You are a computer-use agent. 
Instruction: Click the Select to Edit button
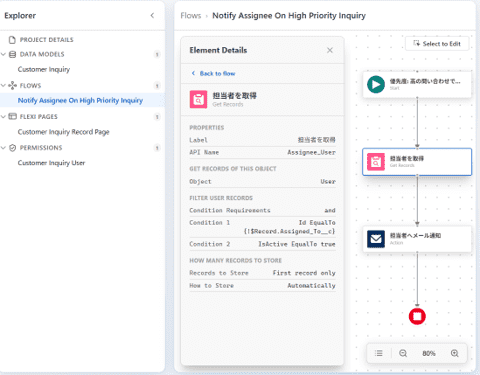pyautogui.click(x=437, y=44)
